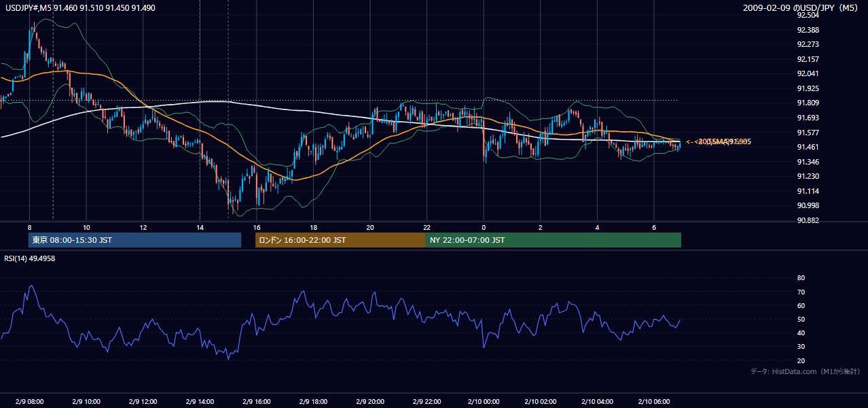Click the 2/9 14:00 date label
The image size is (868, 408).
(x=200, y=402)
